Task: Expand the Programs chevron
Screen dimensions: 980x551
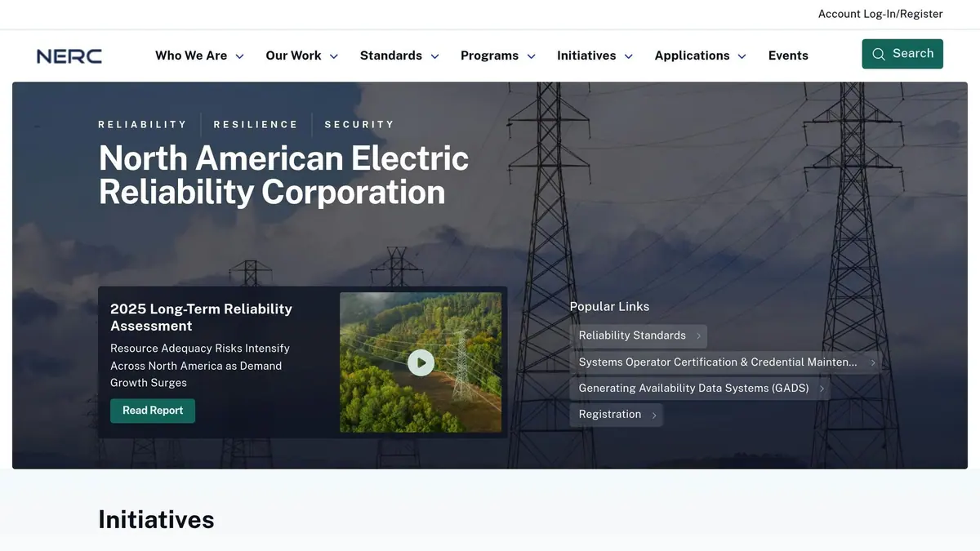Action: click(531, 56)
